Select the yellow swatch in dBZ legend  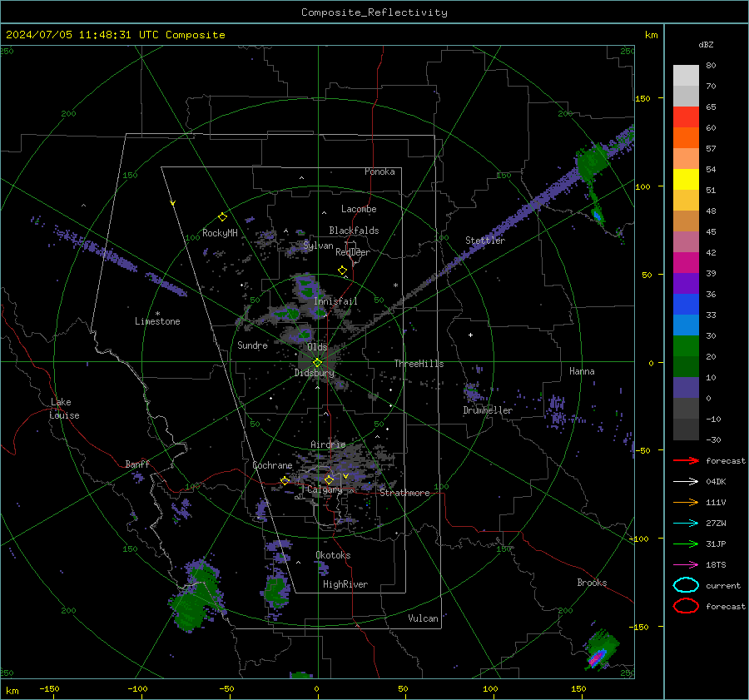[686, 179]
